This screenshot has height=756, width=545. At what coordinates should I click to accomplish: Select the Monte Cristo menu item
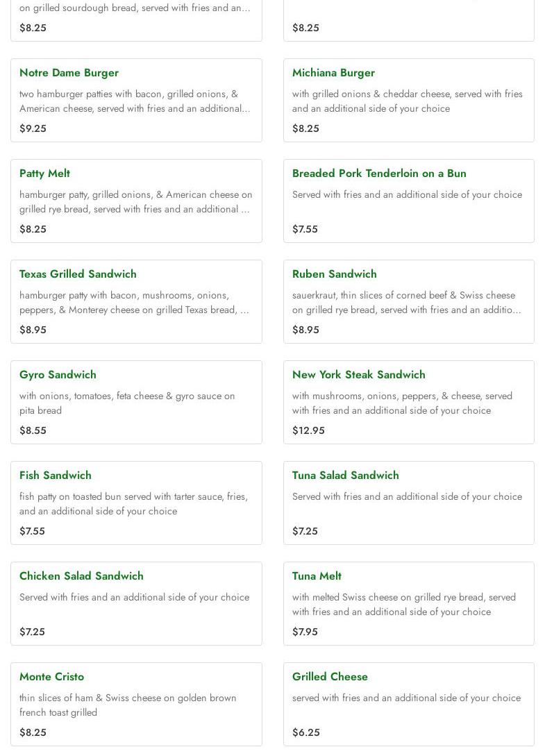51,677
